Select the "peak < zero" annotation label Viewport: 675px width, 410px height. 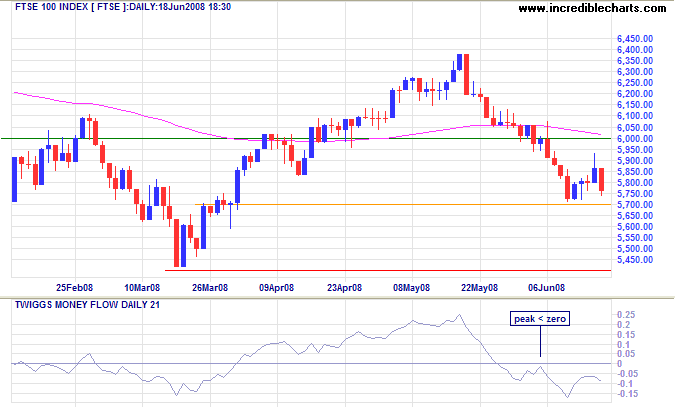540,319
